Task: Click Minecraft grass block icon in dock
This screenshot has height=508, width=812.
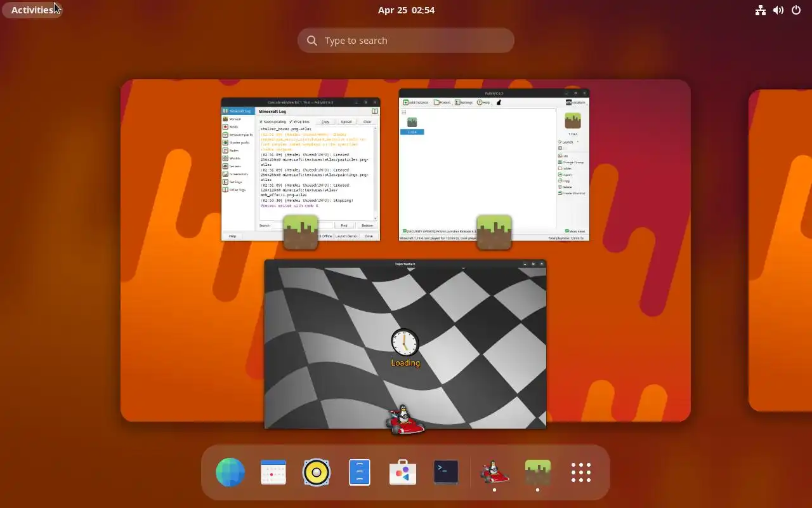Action: (x=537, y=472)
